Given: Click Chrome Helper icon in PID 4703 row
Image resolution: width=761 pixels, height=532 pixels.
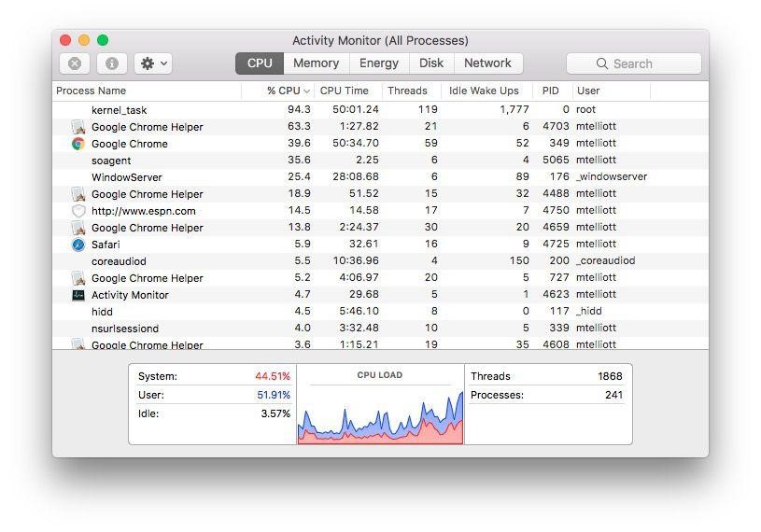Looking at the screenshot, I should tap(78, 127).
